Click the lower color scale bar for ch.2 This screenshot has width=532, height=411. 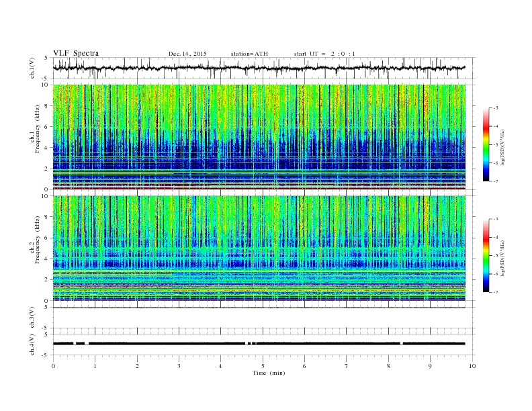[x=486, y=256]
